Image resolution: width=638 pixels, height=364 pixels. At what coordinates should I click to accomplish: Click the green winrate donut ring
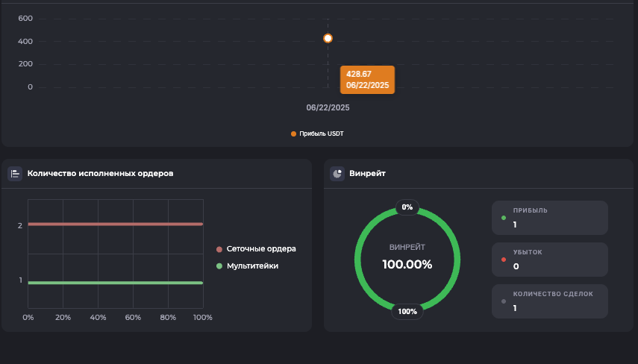click(x=358, y=260)
